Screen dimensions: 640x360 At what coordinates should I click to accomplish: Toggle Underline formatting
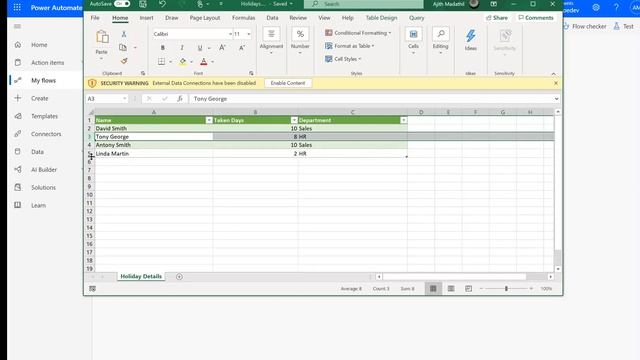click(200, 48)
